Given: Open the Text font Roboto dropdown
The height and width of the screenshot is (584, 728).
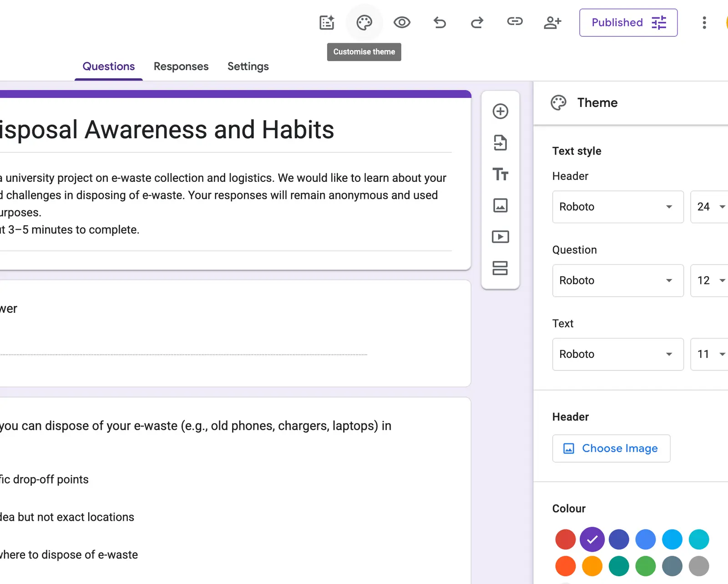Looking at the screenshot, I should pos(618,354).
